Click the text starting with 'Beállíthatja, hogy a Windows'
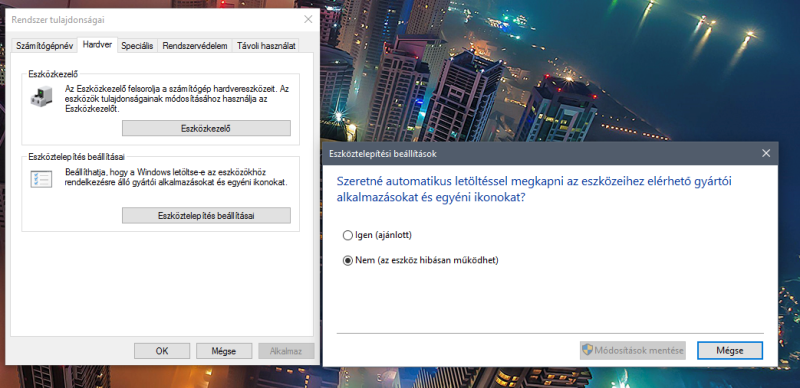Viewport: 800px width, 388px height. point(176,177)
